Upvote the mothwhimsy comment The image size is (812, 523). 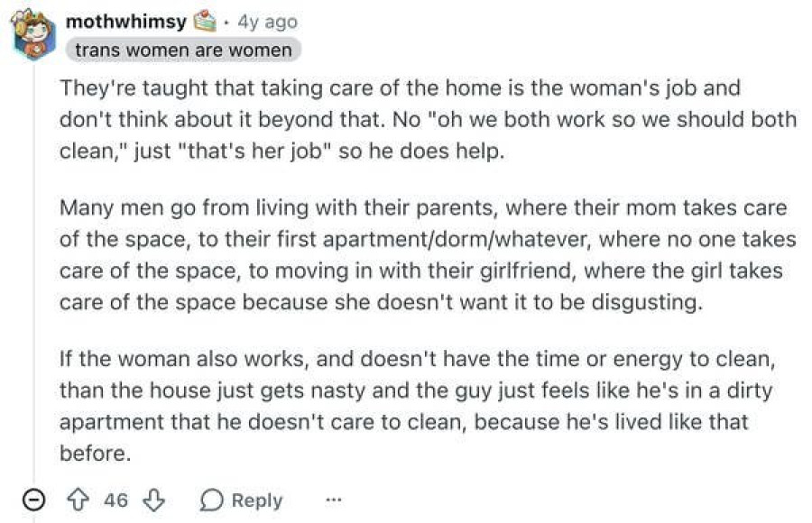pos(78,500)
